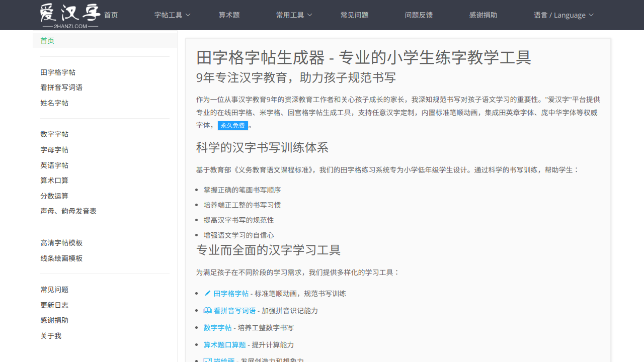Click the open-book icon beside 看拼音写词语

[208, 311]
